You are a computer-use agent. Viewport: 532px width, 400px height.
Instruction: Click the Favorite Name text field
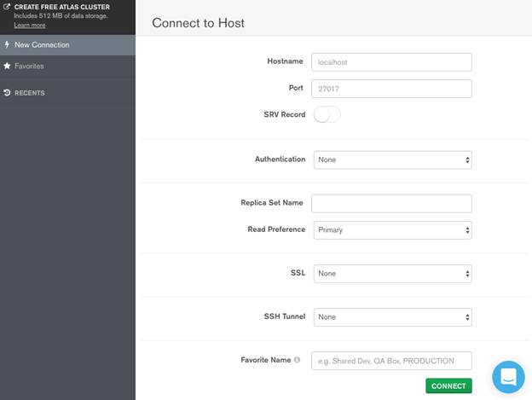point(392,360)
